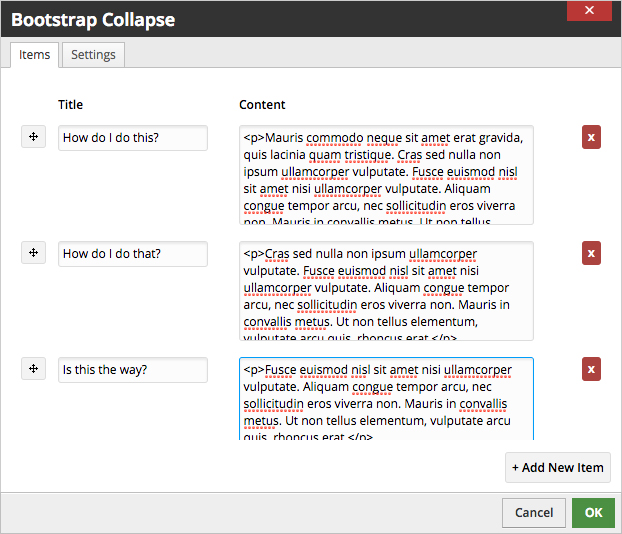The image size is (622, 534).
Task: Edit the content box starting "Fusce euismod nisl"
Action: (386, 399)
